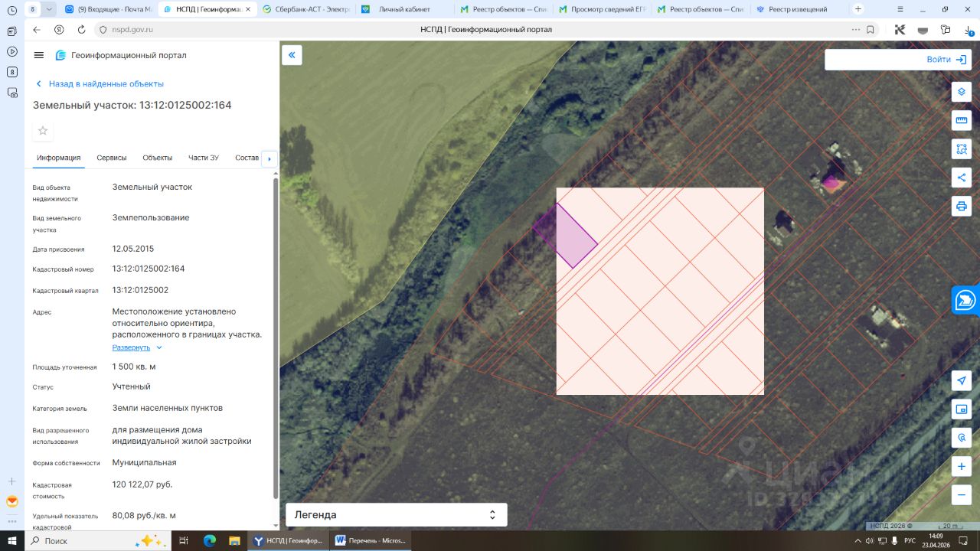The width and height of the screenshot is (980, 551).
Task: Add the land plot to favorites with star
Action: 43,131
